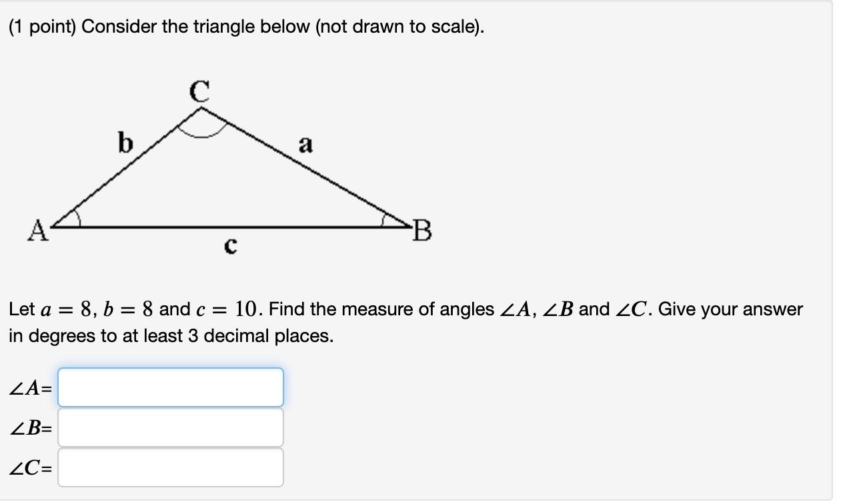Click the input field next to ∠A=

170,388
